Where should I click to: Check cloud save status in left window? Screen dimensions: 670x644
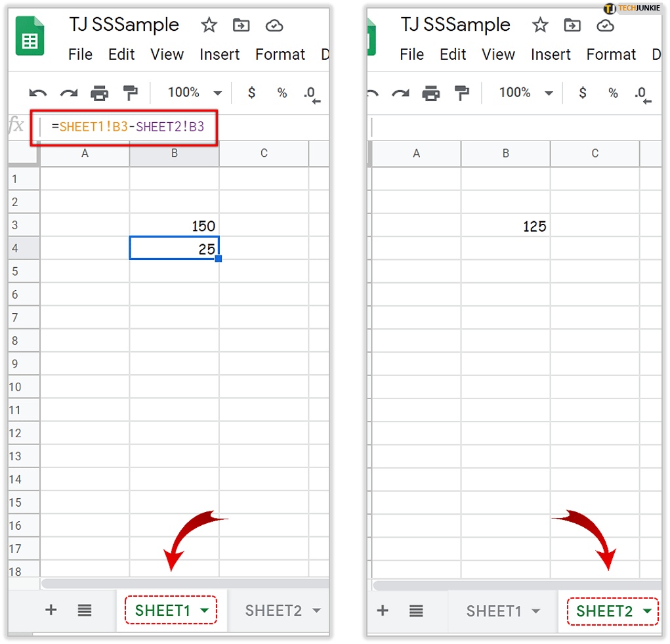[274, 26]
